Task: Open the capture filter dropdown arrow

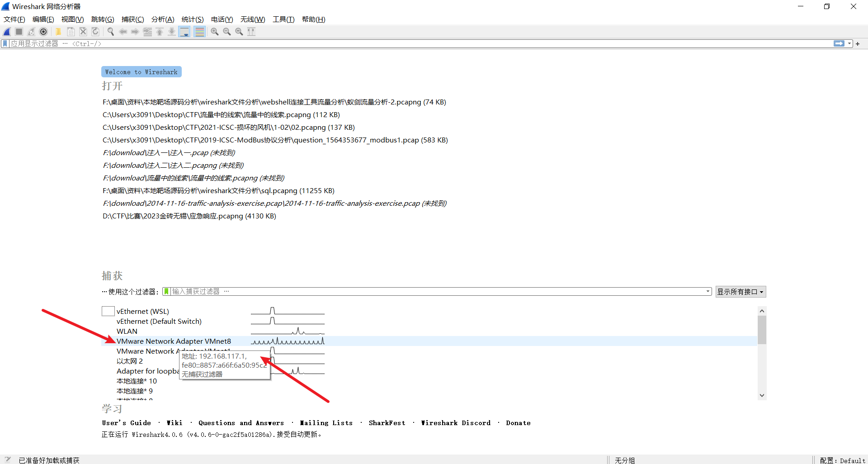Action: coord(708,292)
